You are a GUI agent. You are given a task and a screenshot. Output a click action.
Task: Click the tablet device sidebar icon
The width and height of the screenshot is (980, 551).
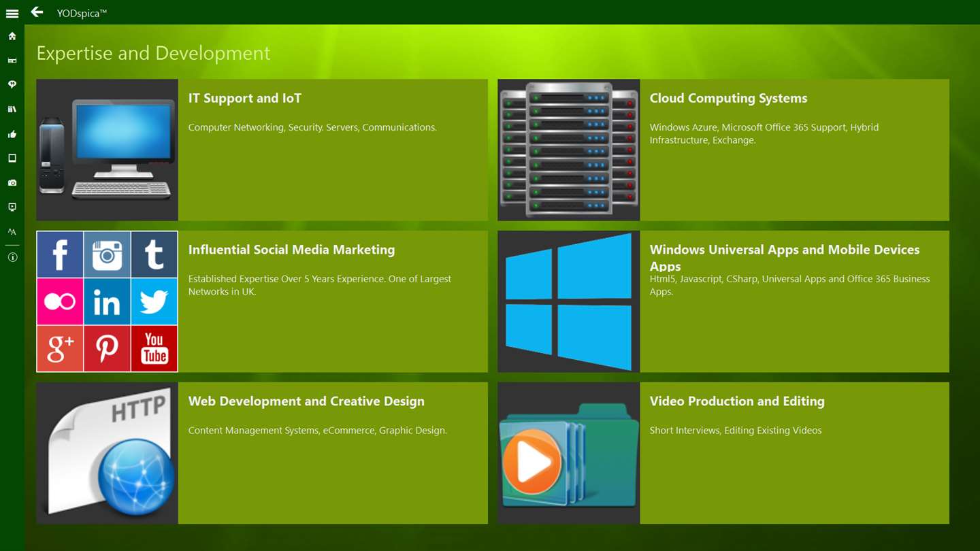click(12, 158)
